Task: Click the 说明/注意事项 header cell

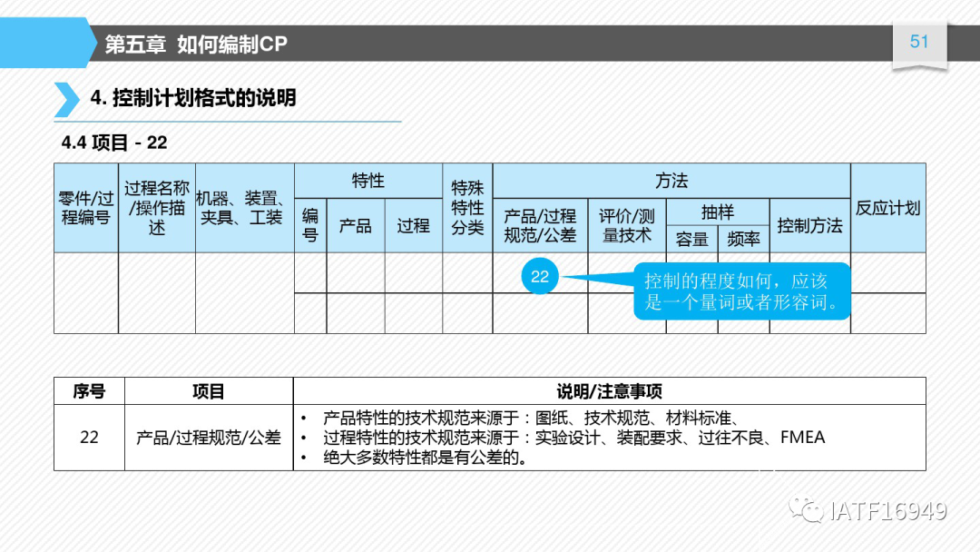Action: pos(610,391)
